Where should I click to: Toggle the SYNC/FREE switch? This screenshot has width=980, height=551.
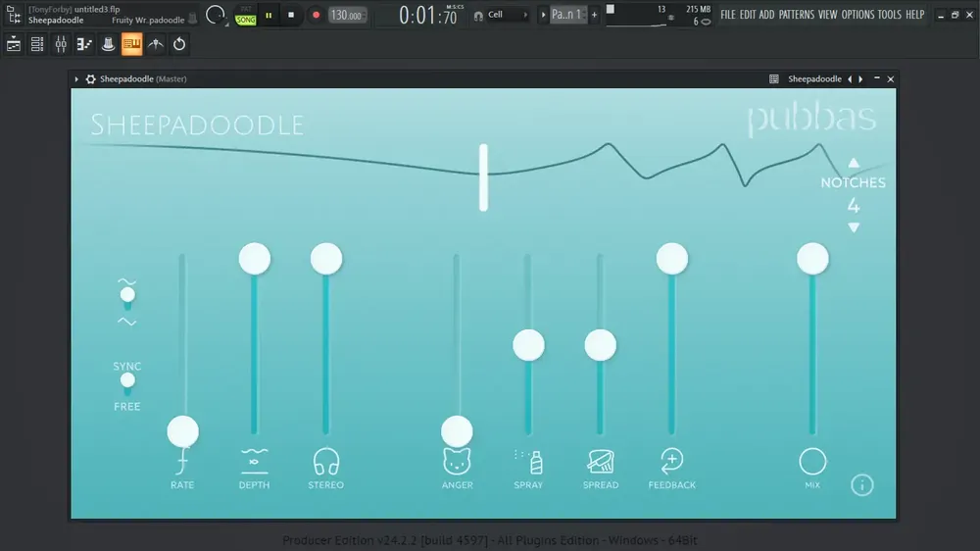point(127,384)
